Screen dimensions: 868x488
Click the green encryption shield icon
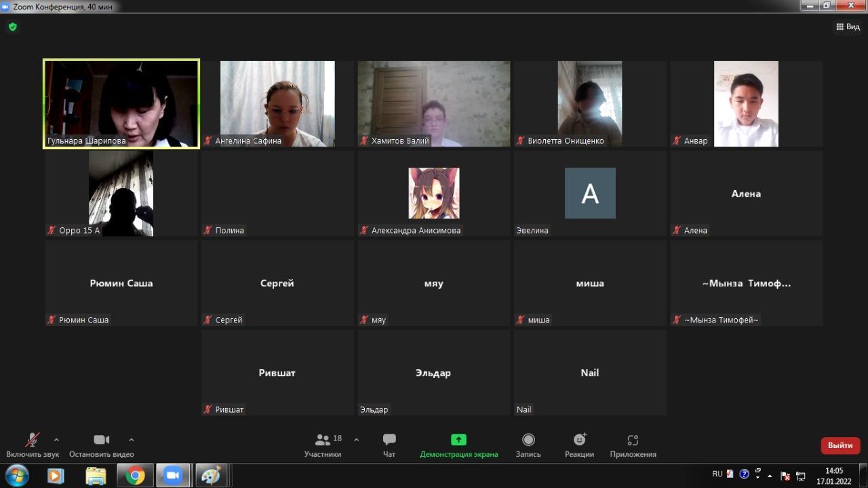(12, 27)
